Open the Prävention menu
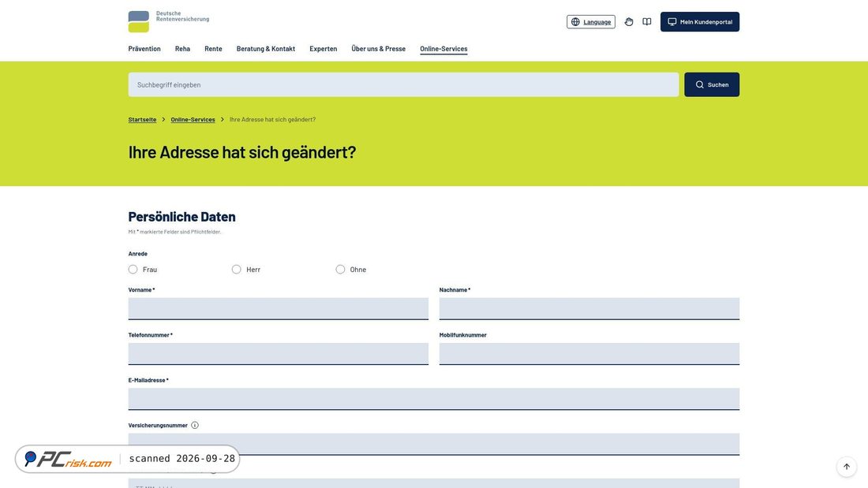The width and height of the screenshot is (868, 488). point(144,49)
